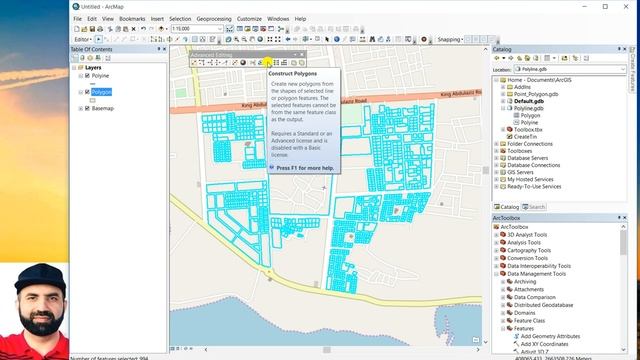The width and height of the screenshot is (640, 360).
Task: Open Add XY Coordinates tool
Action: point(544,344)
